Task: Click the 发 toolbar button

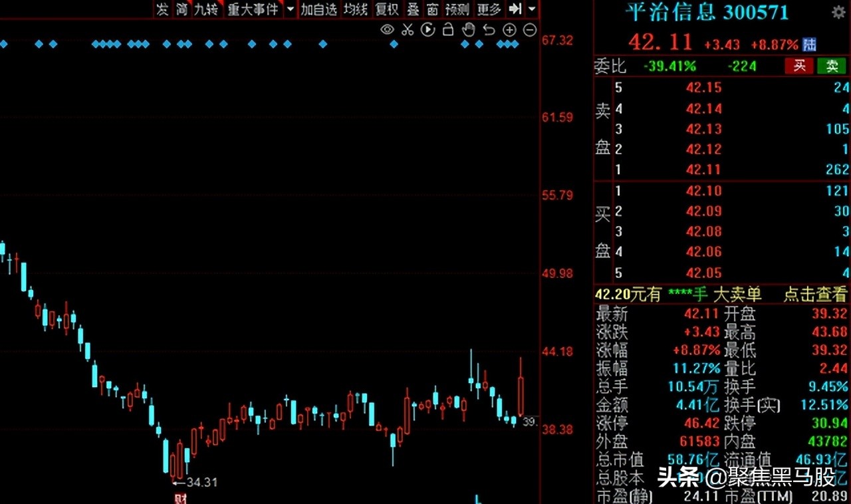Action: coord(162,9)
